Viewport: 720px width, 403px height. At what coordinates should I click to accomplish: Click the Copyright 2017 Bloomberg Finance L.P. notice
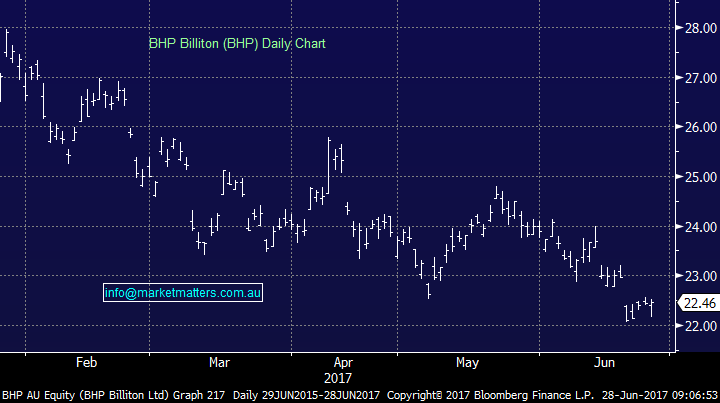[490, 395]
